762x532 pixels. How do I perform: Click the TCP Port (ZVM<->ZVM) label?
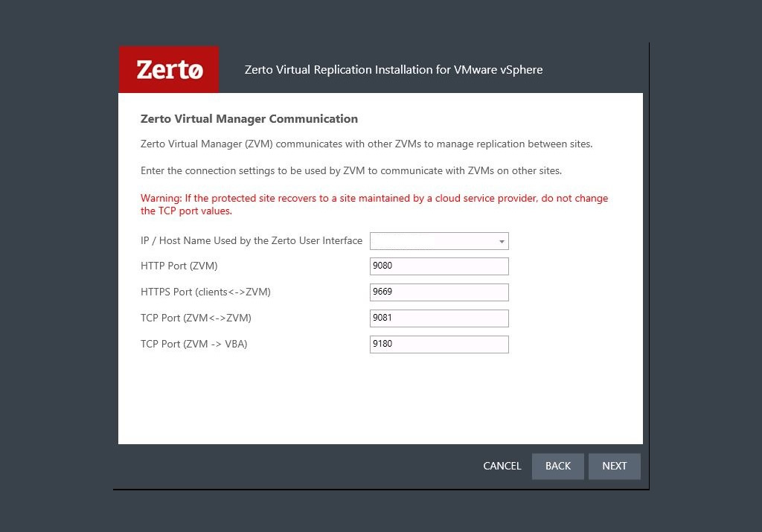click(196, 318)
